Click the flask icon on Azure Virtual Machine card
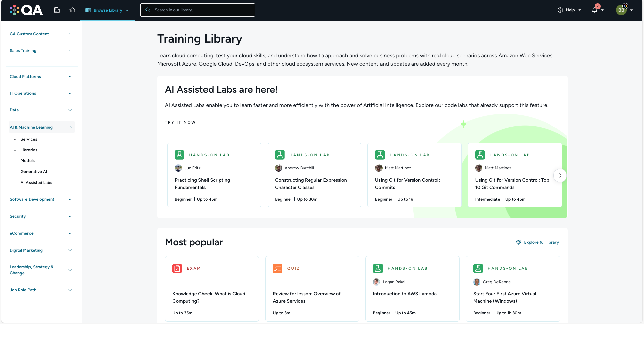644x350 pixels. coord(478,268)
